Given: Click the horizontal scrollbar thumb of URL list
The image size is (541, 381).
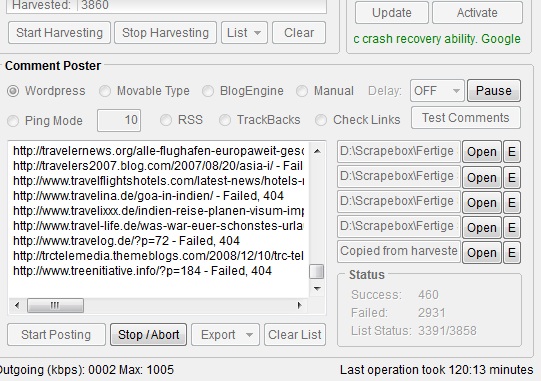Looking at the screenshot, I should coord(55,305).
